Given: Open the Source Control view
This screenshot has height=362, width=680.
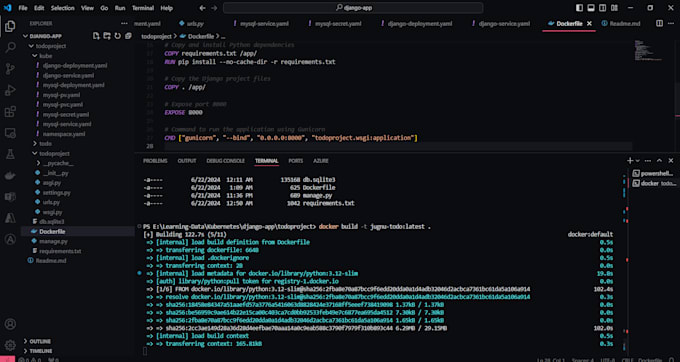Looking at the screenshot, I should point(10,69).
